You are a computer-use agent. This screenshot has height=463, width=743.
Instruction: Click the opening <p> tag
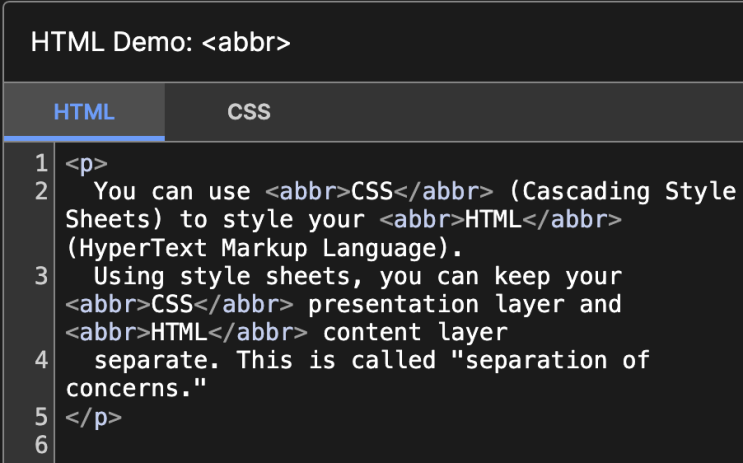[x=86, y=164]
